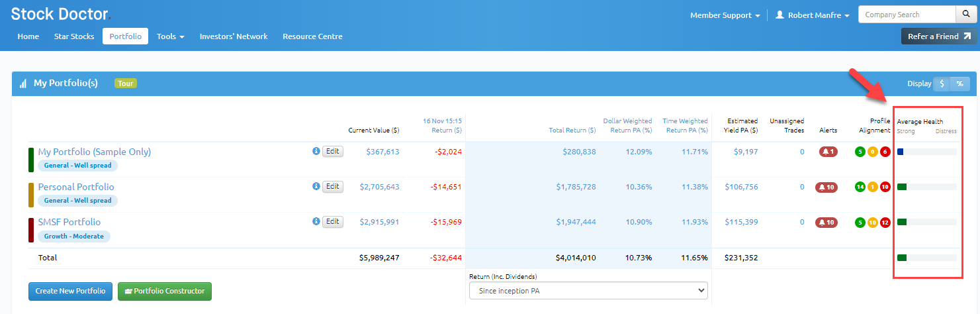Click unassigned trades 0 for SMSF Portfolio
The width and height of the screenshot is (980, 314).
pyautogui.click(x=802, y=222)
